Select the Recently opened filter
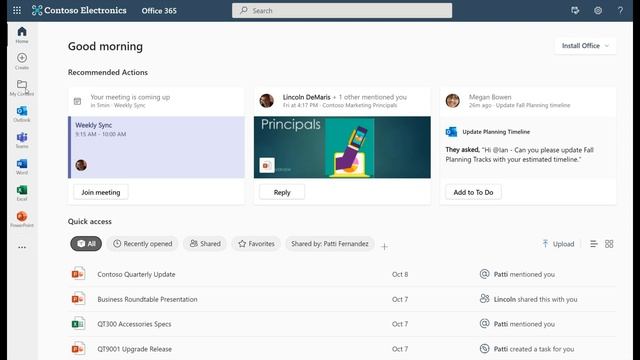 (x=142, y=244)
